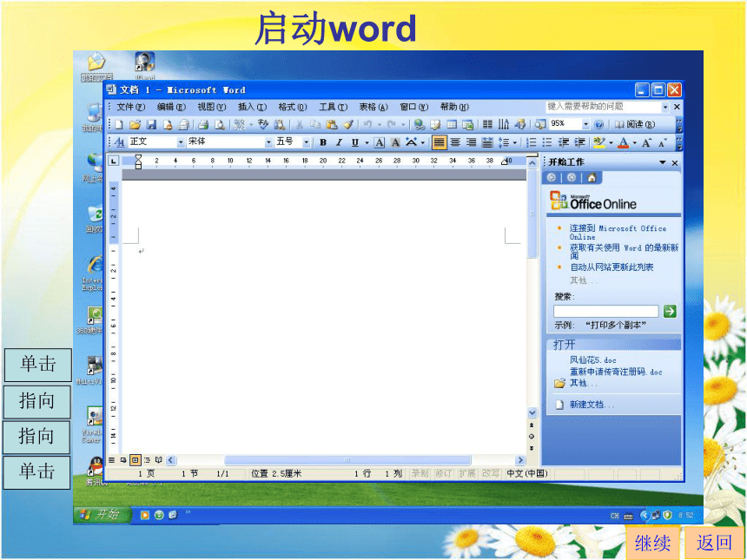
Task: Click the Cut scissors icon
Action: click(300, 125)
